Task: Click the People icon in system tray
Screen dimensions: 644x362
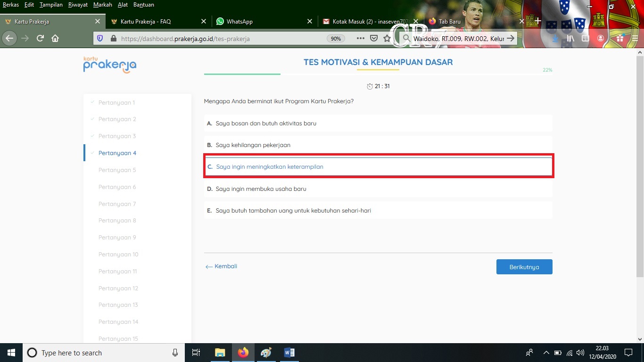Action: pos(529,353)
